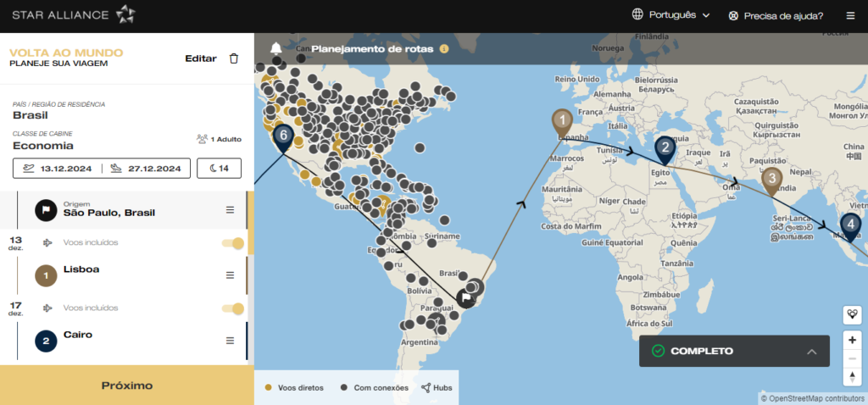Click the favorites heart icon on map
Image resolution: width=868 pixels, height=405 pixels.
point(853,313)
